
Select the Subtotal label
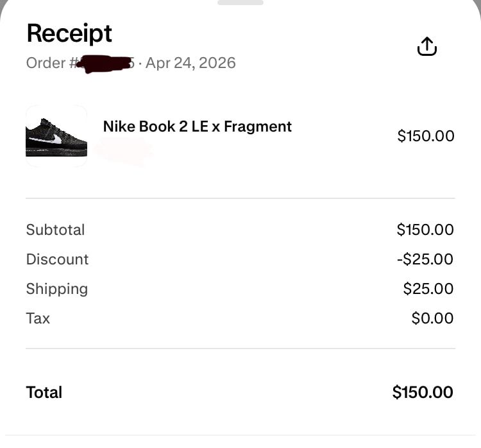tap(55, 230)
